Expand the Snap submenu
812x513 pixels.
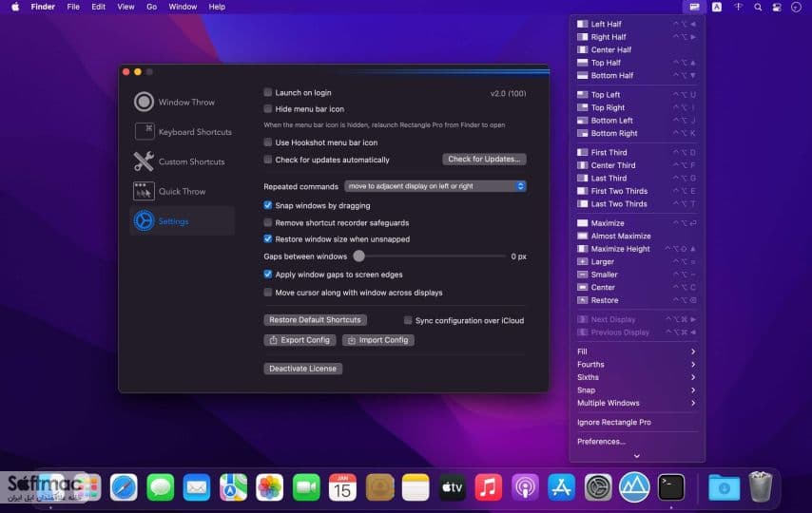click(636, 389)
